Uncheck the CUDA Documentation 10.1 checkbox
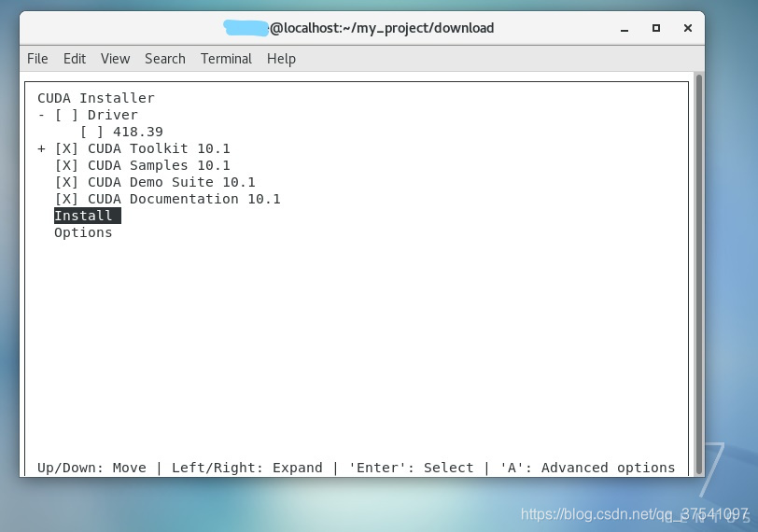 [66, 199]
